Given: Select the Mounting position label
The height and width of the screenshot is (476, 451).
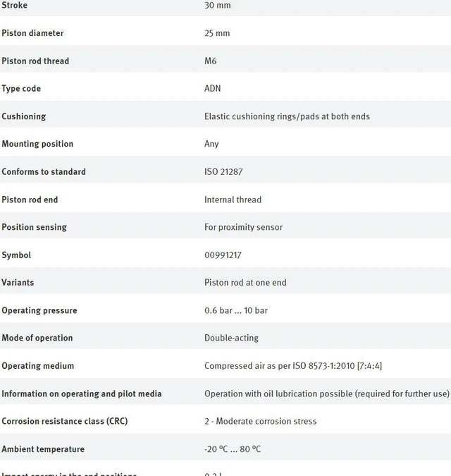Looking at the screenshot, I should [x=37, y=144].
